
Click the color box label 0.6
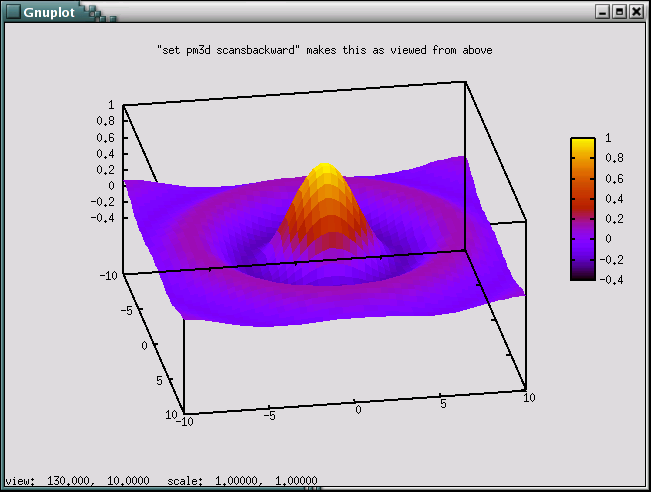614,179
